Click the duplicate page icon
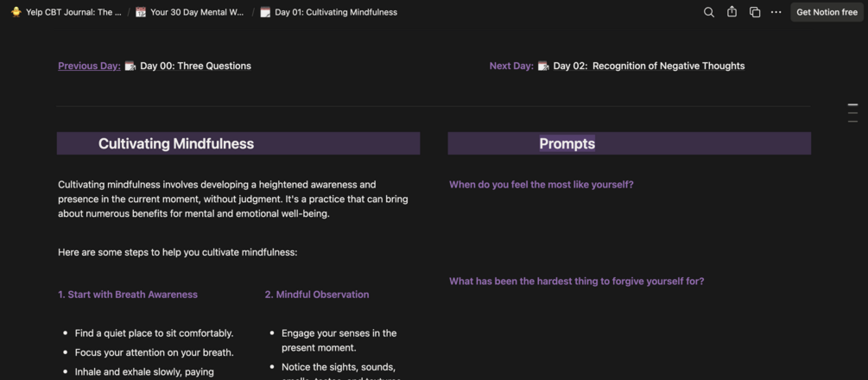Image resolution: width=868 pixels, height=380 pixels. coord(754,12)
